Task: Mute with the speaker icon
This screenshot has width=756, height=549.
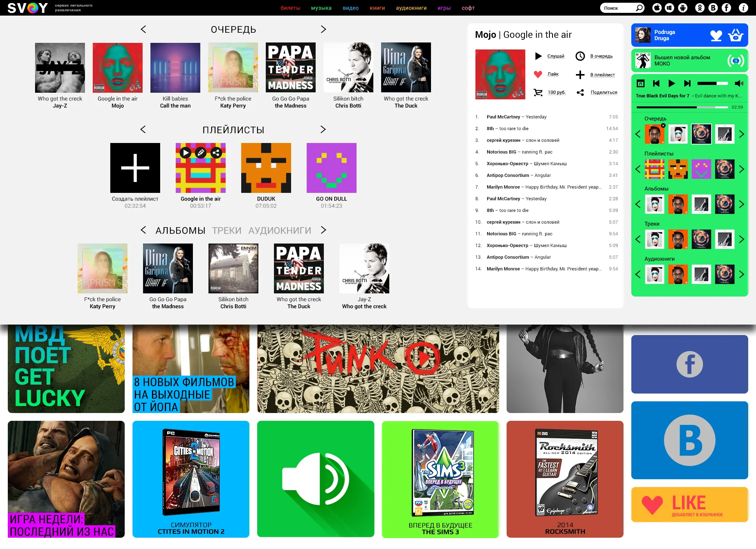Action: click(739, 83)
